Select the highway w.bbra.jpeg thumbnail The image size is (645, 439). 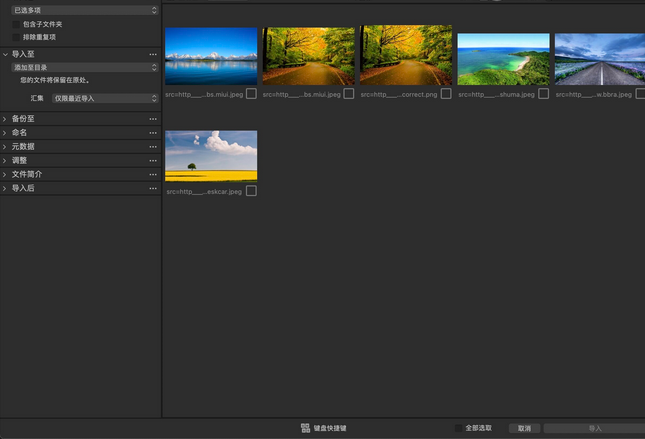click(600, 59)
